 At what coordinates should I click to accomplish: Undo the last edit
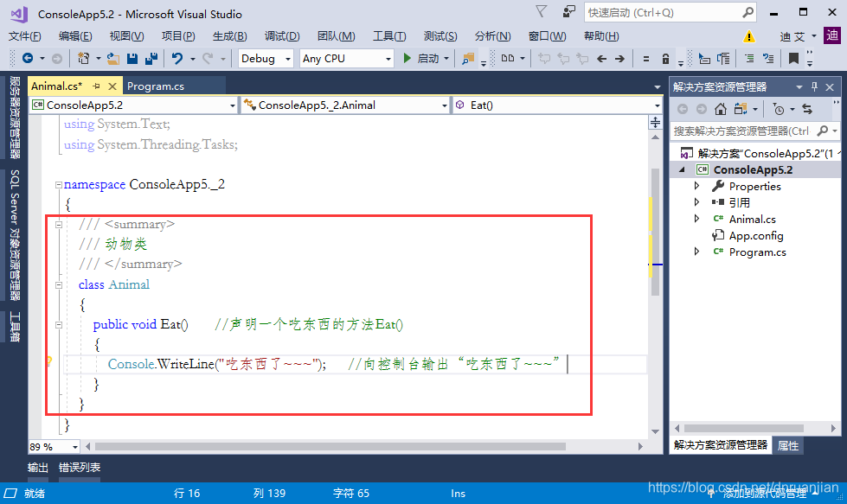177,58
